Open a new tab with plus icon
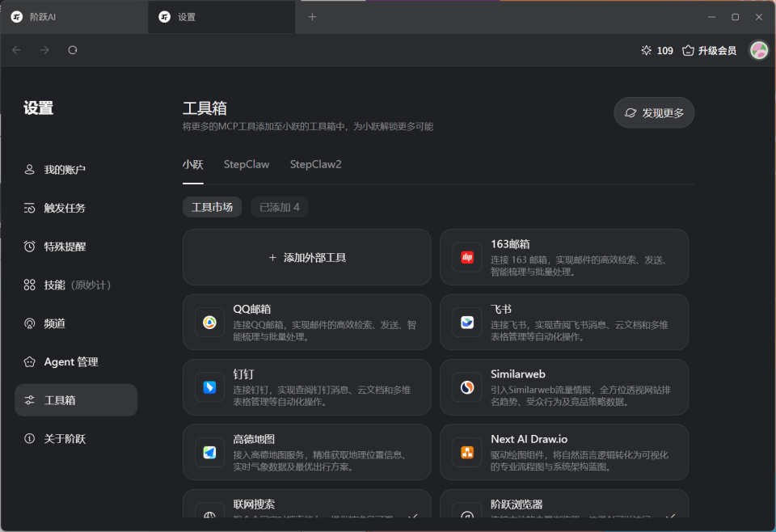This screenshot has height=532, width=776. (312, 17)
